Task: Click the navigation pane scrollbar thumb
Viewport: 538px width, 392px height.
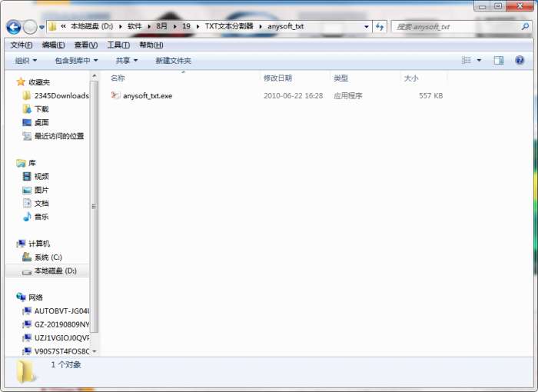Action: coord(94,206)
